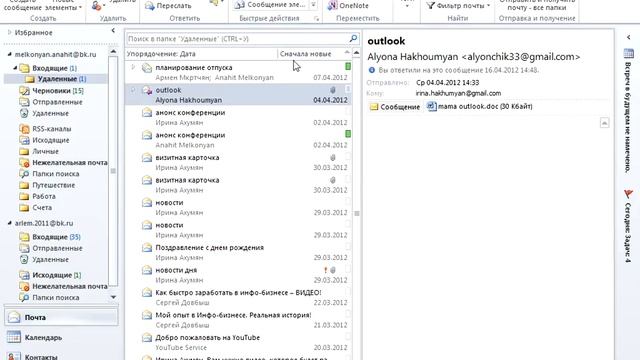This screenshot has width=640, height=360.
Task: Select message Мой опыт в Инфо-бизнесе
Action: click(x=238, y=320)
